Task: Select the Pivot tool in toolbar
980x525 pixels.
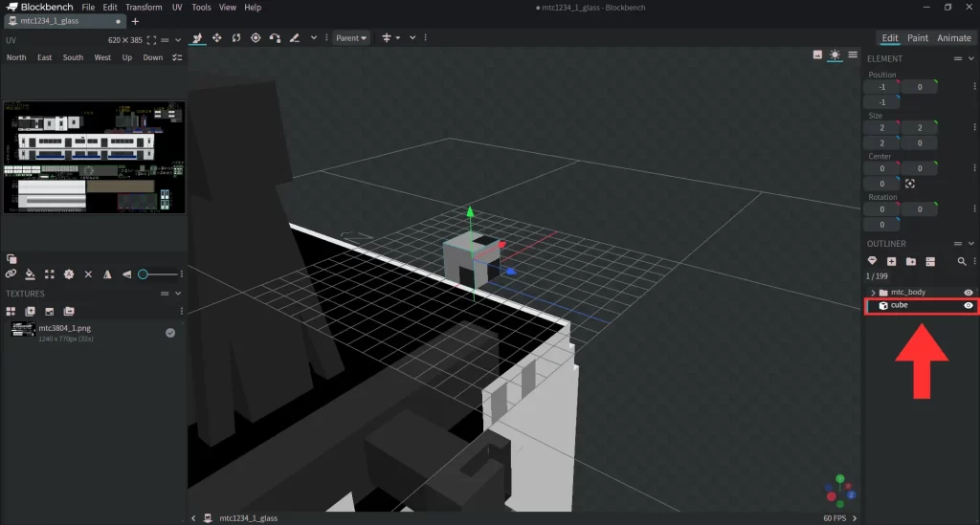Action: click(256, 38)
